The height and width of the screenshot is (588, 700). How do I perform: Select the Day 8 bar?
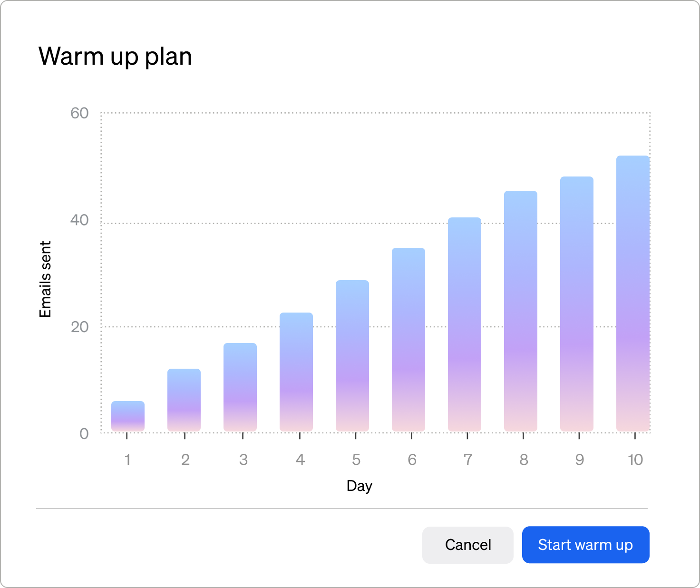click(x=521, y=311)
